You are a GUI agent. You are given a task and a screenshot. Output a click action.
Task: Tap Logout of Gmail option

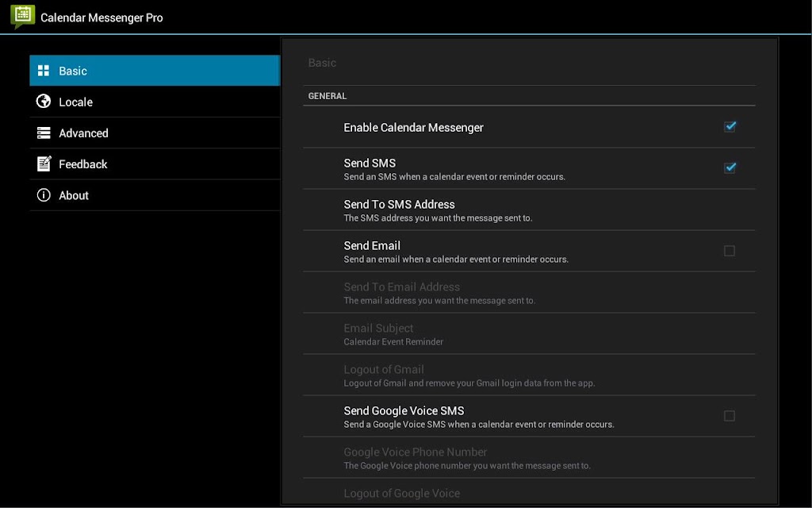pyautogui.click(x=529, y=375)
